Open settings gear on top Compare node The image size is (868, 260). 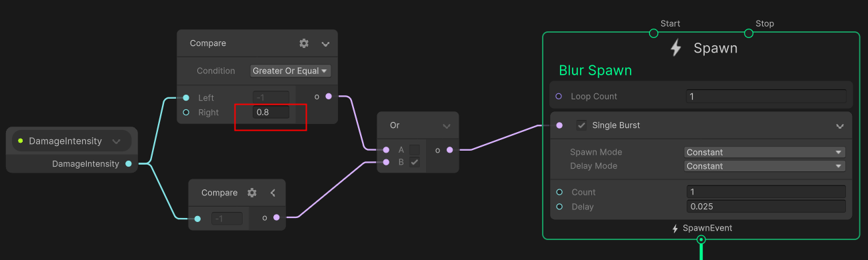(x=304, y=43)
